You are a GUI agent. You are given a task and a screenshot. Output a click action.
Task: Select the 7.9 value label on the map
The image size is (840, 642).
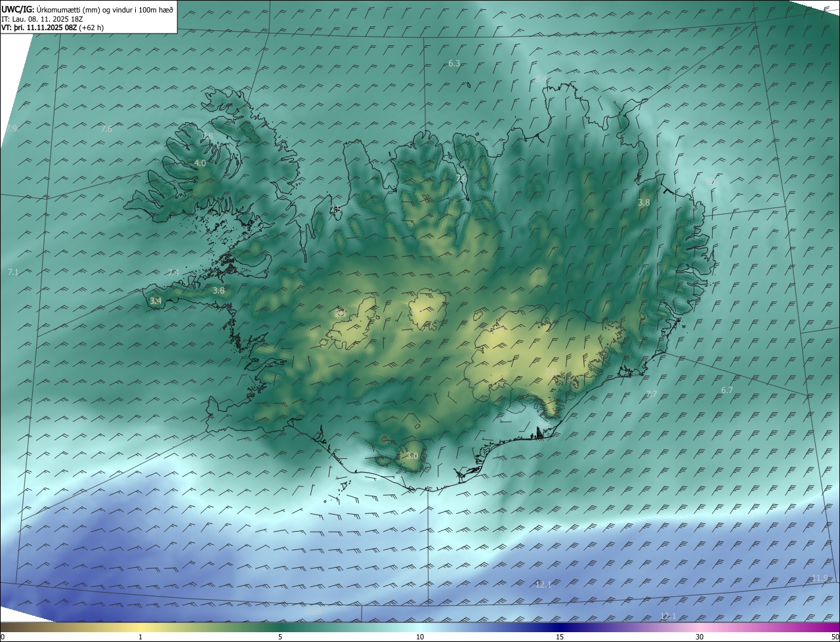11,129
